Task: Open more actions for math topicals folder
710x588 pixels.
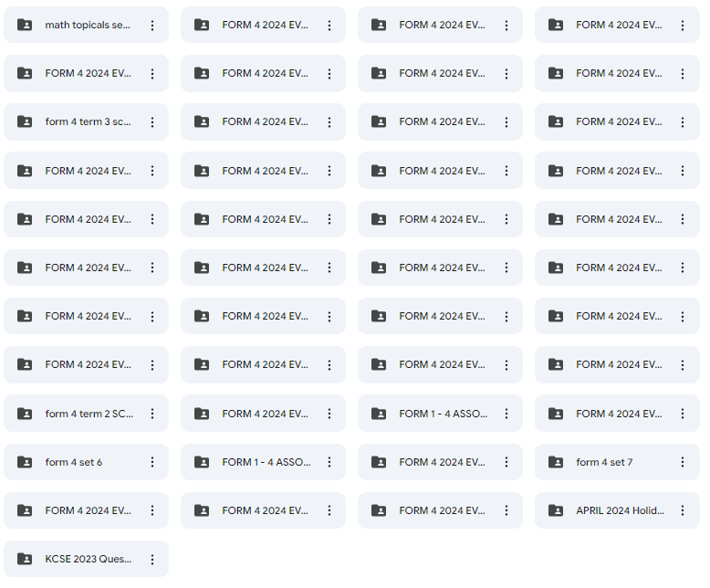Action: [152, 26]
